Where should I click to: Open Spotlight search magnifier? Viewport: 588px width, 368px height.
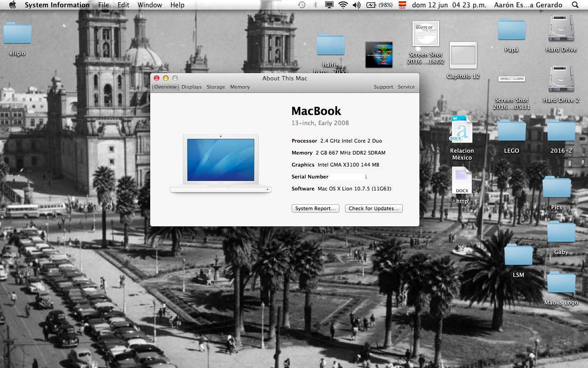pyautogui.click(x=575, y=5)
